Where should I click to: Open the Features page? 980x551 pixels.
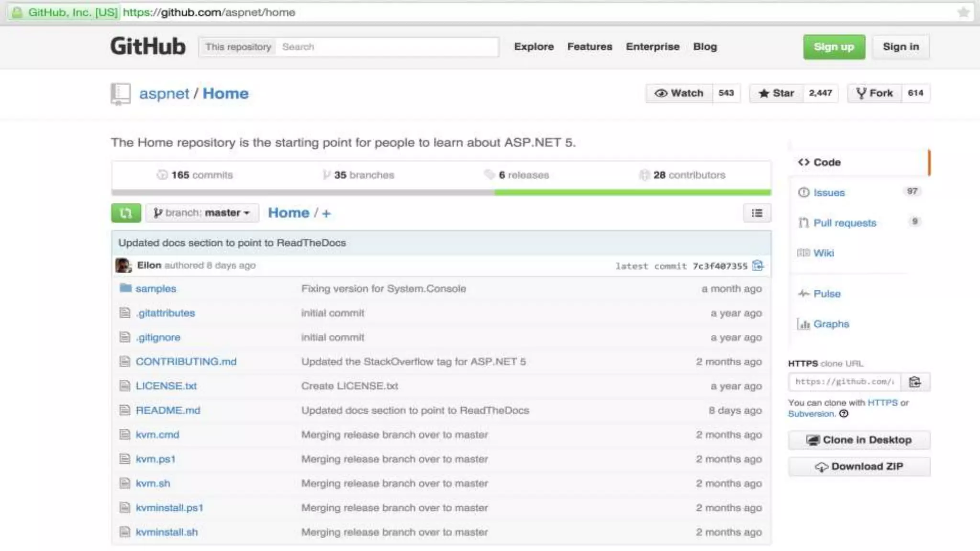point(590,47)
